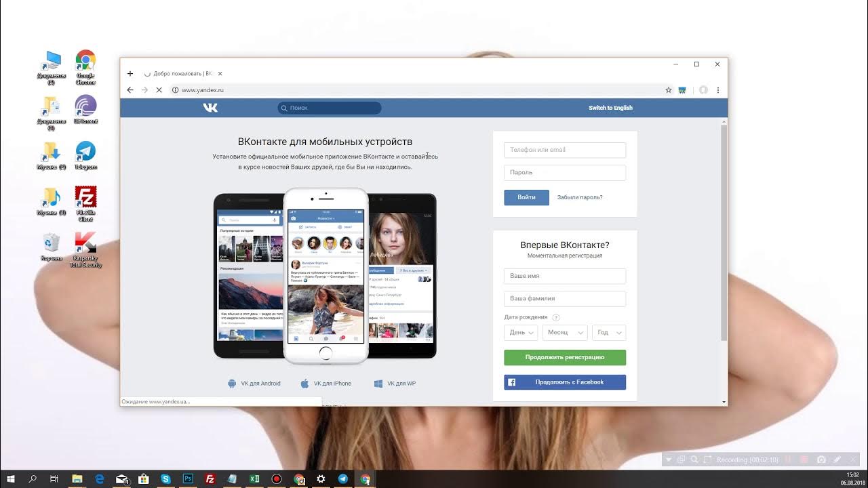Open the Месяц month dropdown
The width and height of the screenshot is (868, 488).
coord(565,332)
